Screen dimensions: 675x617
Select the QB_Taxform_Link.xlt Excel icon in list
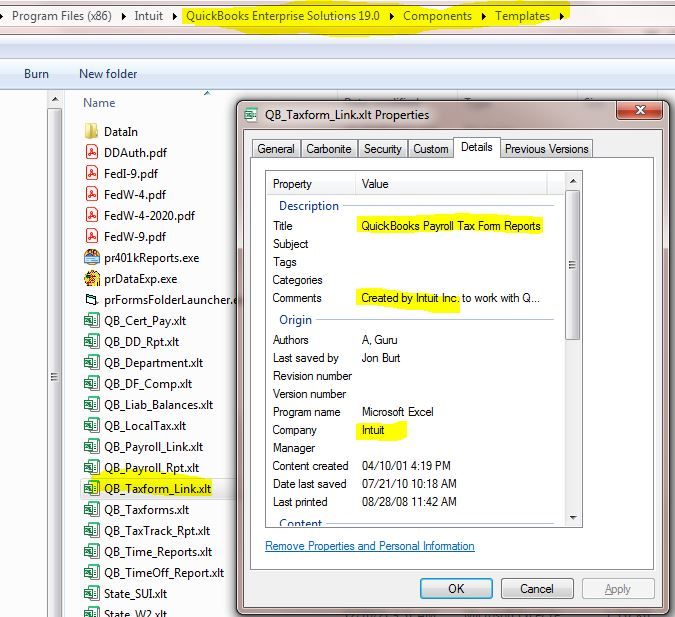click(91, 488)
